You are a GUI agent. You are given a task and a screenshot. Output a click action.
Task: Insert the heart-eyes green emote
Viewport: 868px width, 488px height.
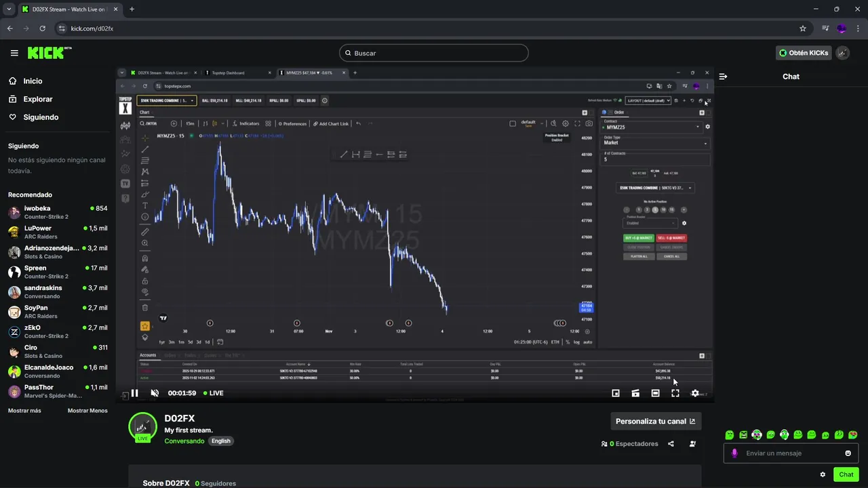tap(852, 435)
